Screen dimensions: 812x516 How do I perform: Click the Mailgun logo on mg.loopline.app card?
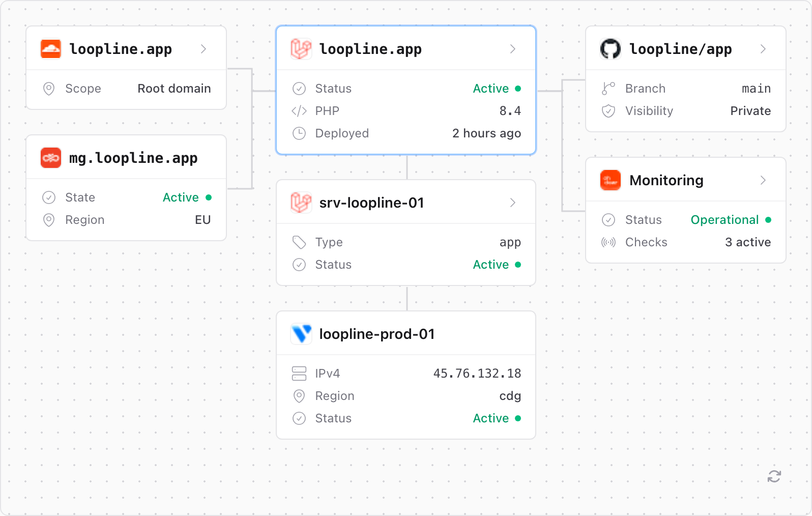pos(51,158)
